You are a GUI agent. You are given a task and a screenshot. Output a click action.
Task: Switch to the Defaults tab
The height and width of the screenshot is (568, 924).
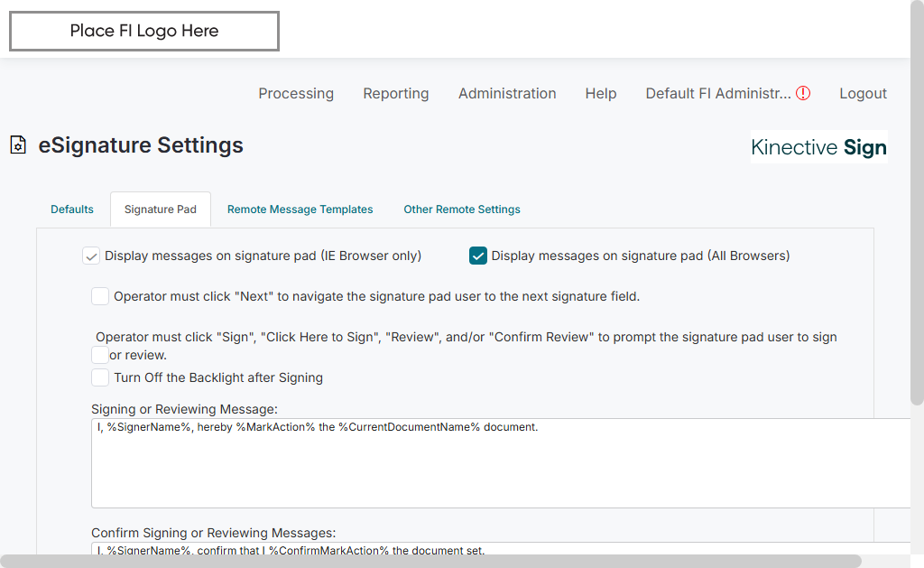click(72, 210)
